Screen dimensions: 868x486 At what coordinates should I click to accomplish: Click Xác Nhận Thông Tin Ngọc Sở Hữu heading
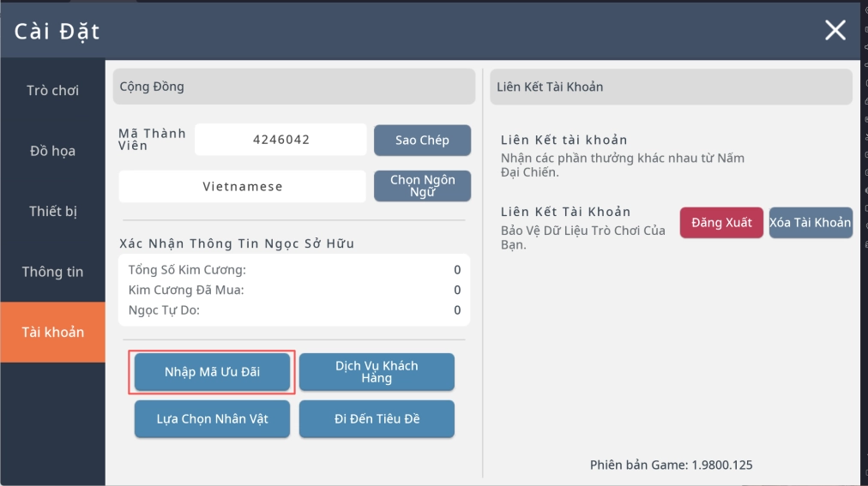pyautogui.click(x=237, y=243)
